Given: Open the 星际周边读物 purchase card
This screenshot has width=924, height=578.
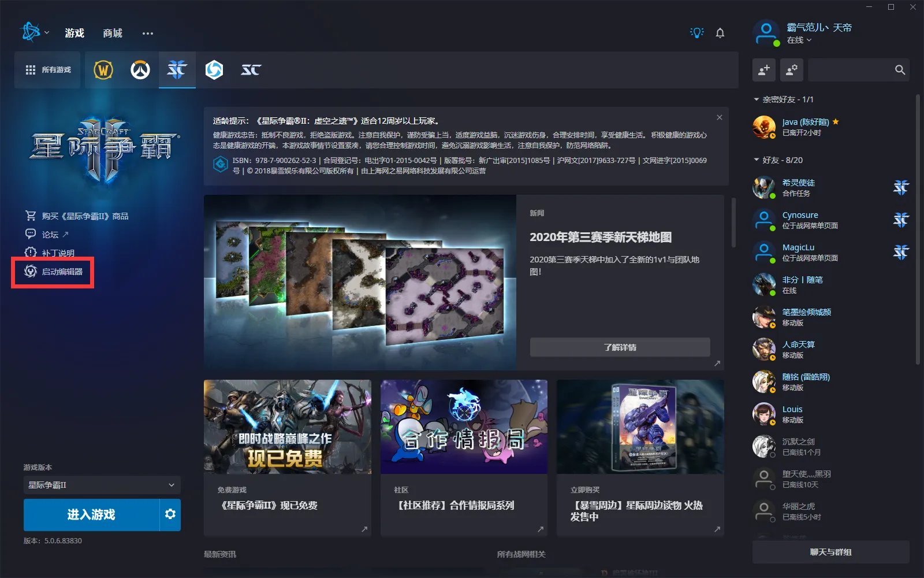Looking at the screenshot, I should pyautogui.click(x=640, y=458).
